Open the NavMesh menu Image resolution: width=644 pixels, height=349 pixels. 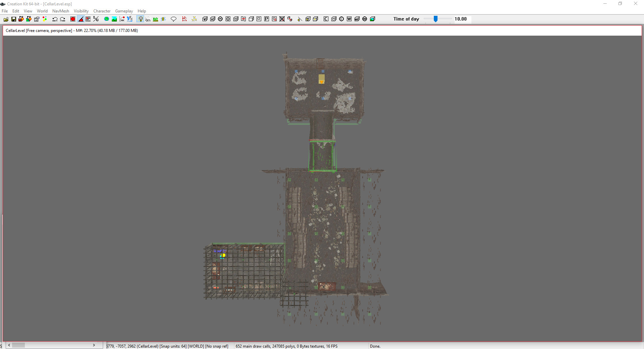point(61,11)
